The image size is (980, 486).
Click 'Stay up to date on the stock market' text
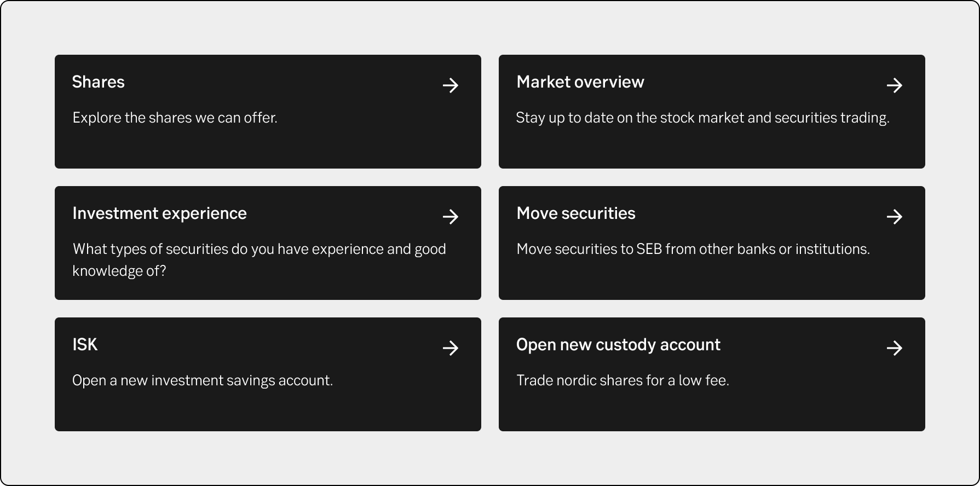tap(702, 118)
